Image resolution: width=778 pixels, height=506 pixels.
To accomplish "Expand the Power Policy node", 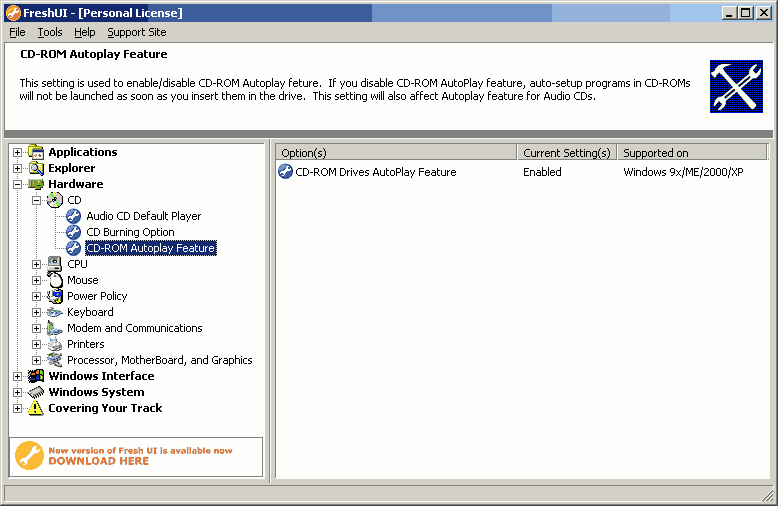I will click(x=36, y=296).
